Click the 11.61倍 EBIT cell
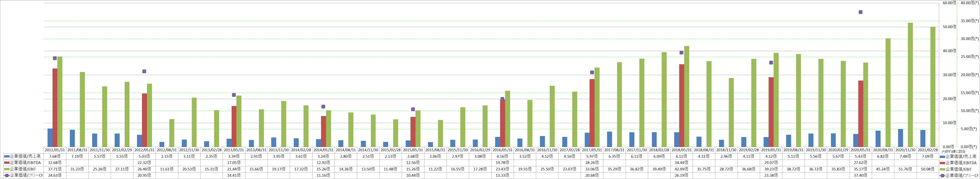 tap(167, 169)
